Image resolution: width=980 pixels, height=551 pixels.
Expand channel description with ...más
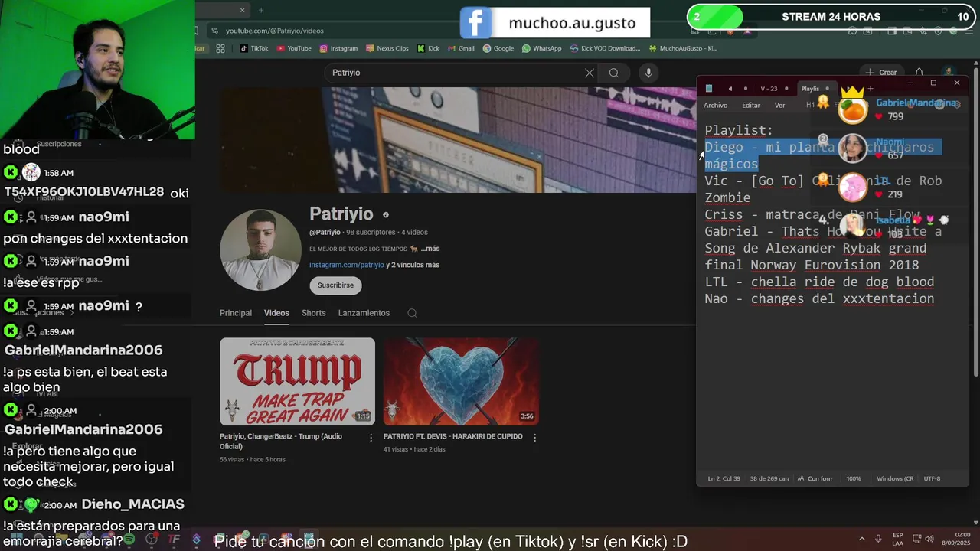click(x=430, y=249)
